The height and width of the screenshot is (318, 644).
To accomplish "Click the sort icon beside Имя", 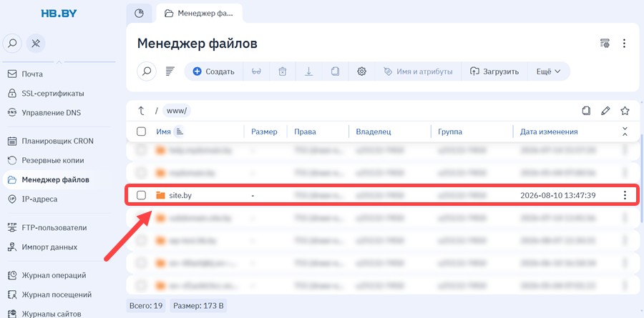I will pos(179,131).
